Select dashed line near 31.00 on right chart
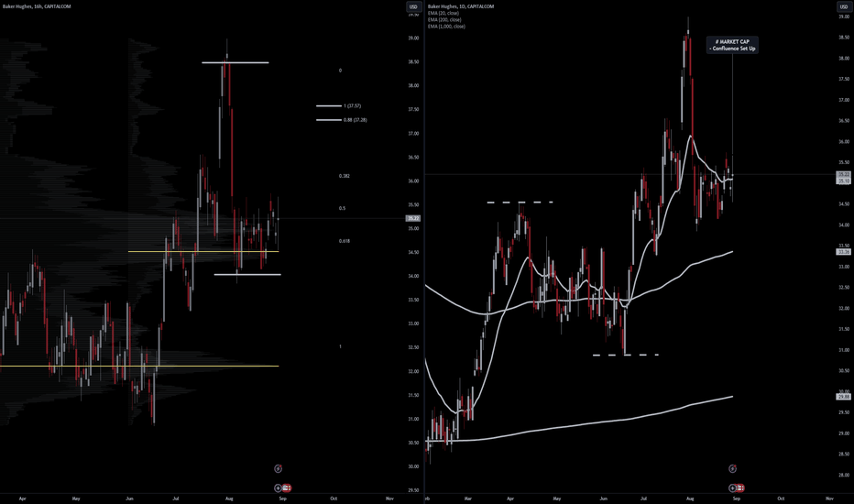The height and width of the screenshot is (504, 854). [x=626, y=355]
